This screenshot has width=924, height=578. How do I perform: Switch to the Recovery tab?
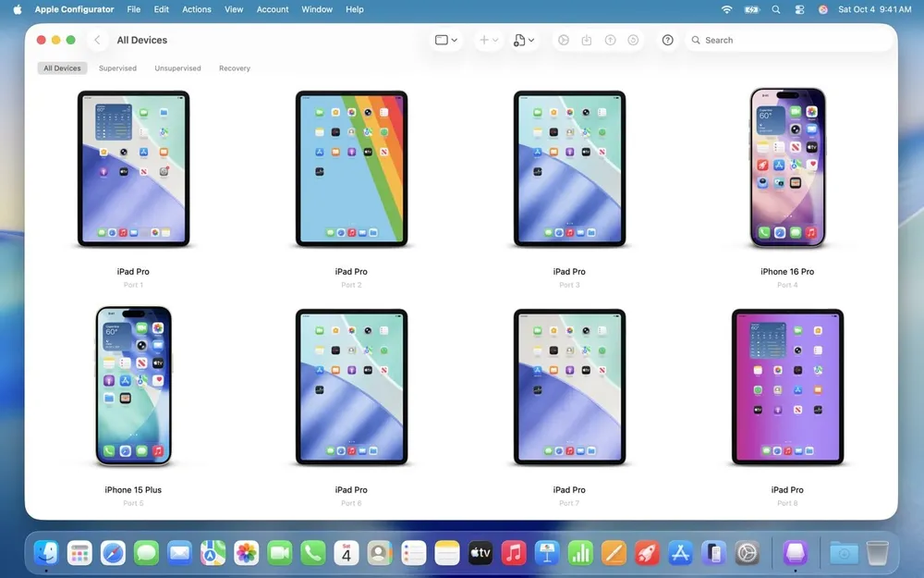click(x=235, y=68)
